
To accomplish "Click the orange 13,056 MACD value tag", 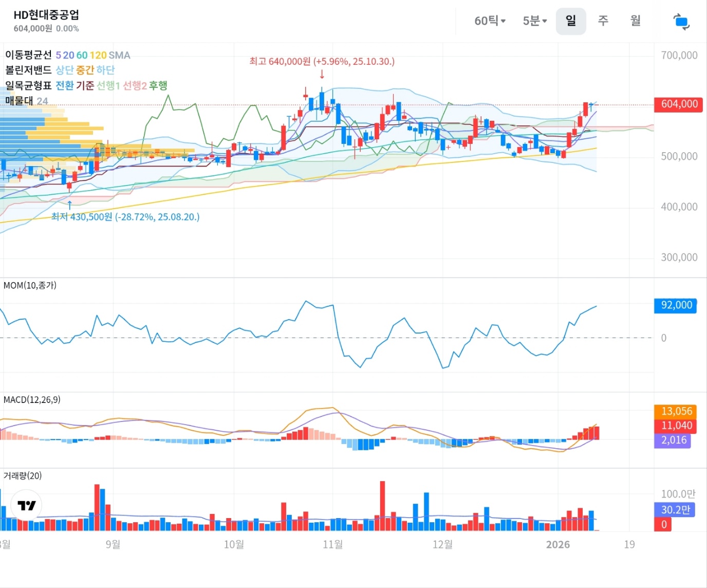I will click(x=676, y=411).
